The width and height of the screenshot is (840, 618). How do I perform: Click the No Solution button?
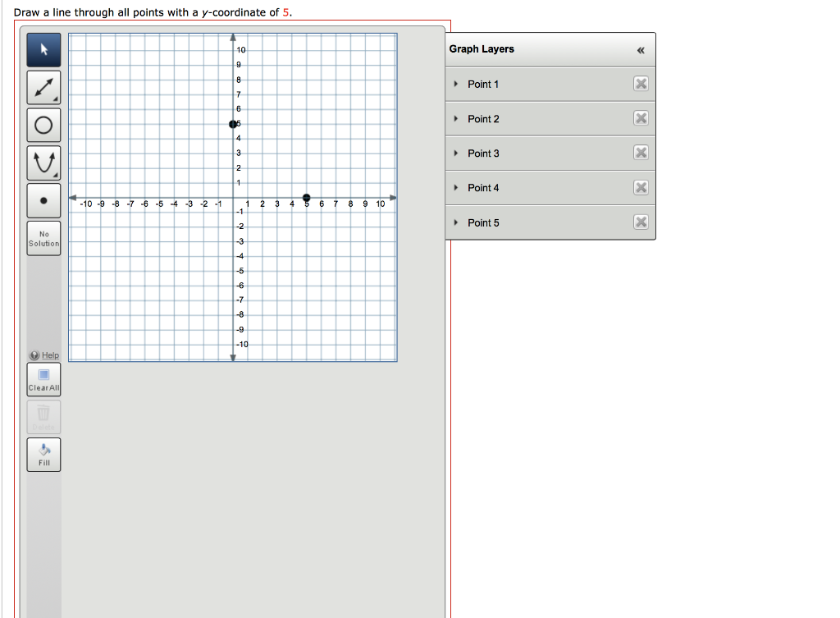43,237
